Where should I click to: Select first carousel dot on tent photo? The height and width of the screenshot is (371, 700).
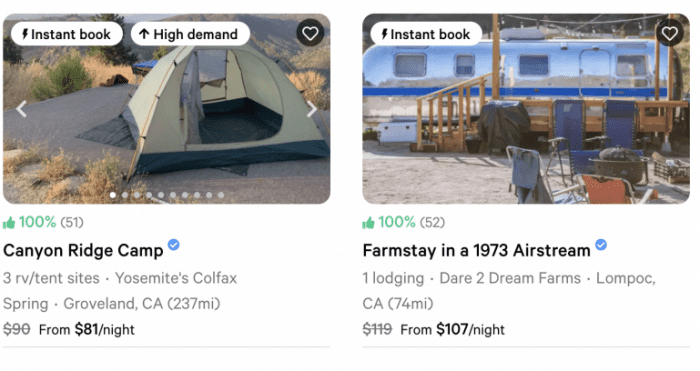tap(113, 195)
